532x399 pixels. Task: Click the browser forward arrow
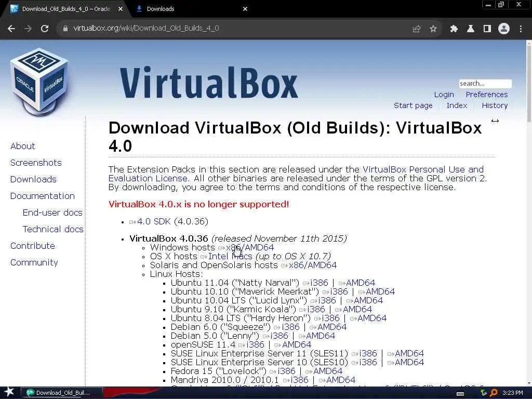pyautogui.click(x=28, y=29)
